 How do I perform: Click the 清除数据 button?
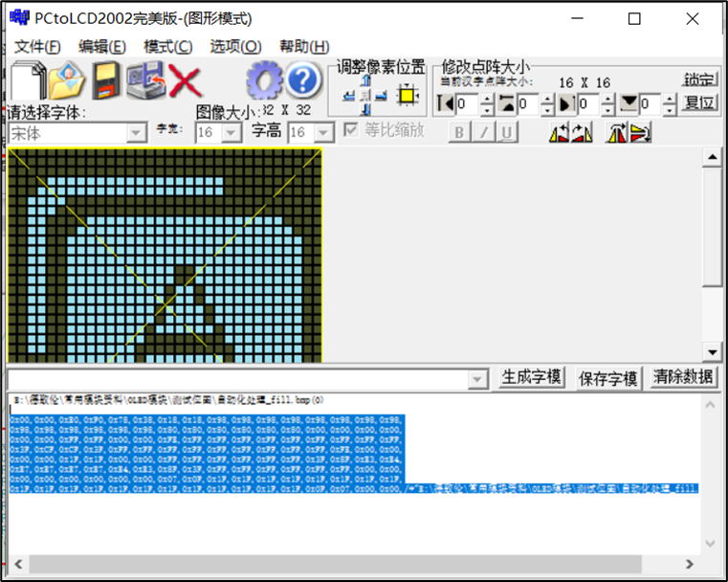pos(682,377)
